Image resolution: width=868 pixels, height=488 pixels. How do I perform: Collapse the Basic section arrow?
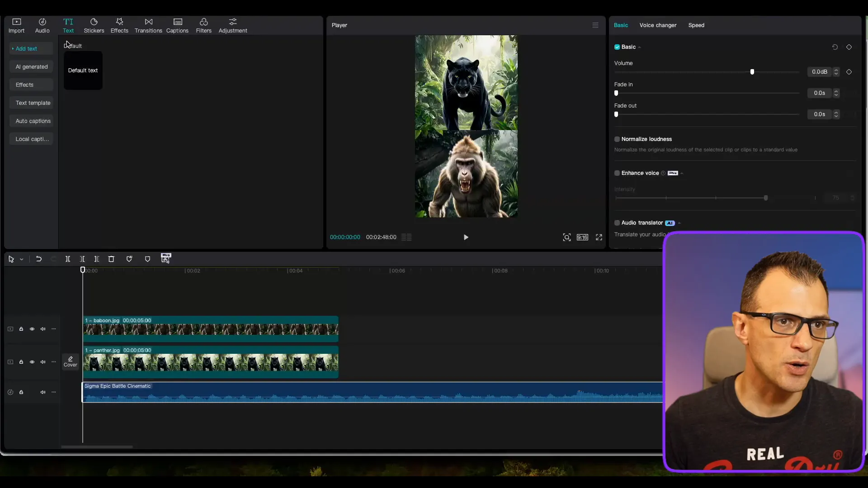click(639, 47)
